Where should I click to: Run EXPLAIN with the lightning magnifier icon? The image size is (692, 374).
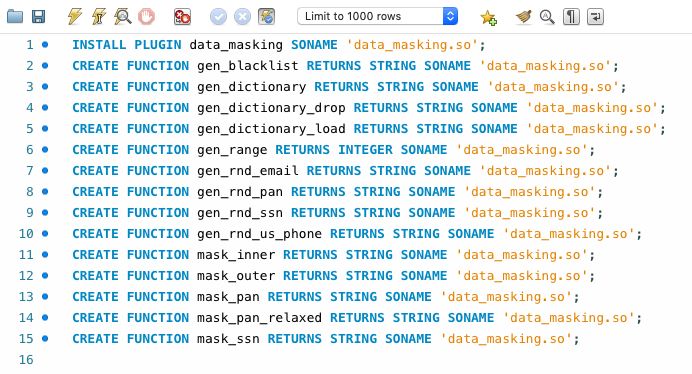(122, 17)
